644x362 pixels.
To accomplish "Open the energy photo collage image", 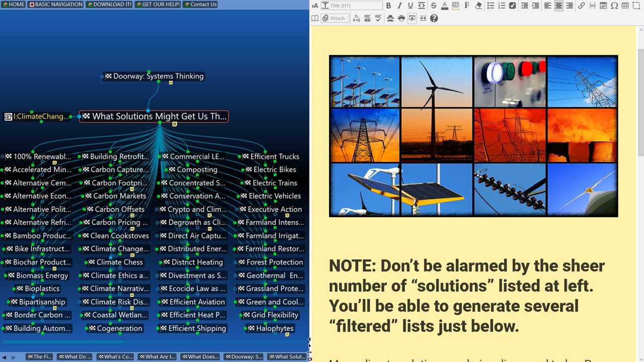I will [473, 136].
